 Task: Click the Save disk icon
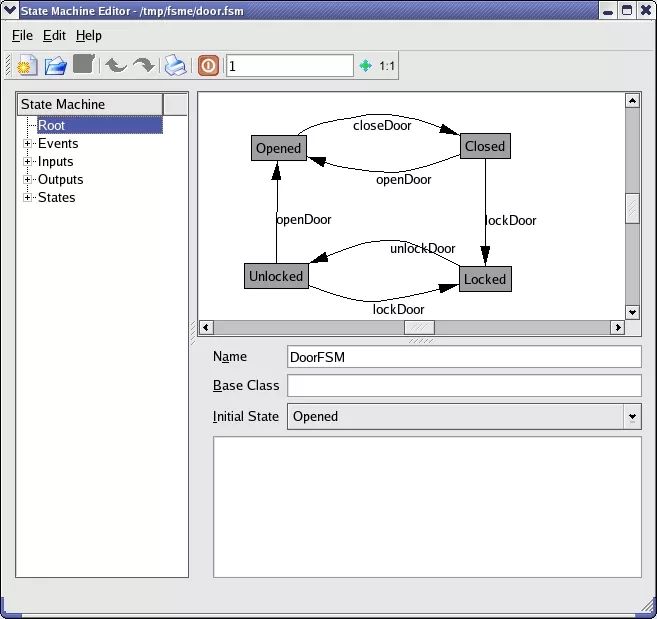click(84, 65)
